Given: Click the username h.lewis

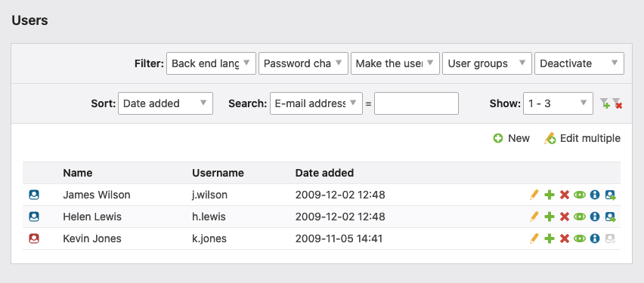Looking at the screenshot, I should [209, 217].
